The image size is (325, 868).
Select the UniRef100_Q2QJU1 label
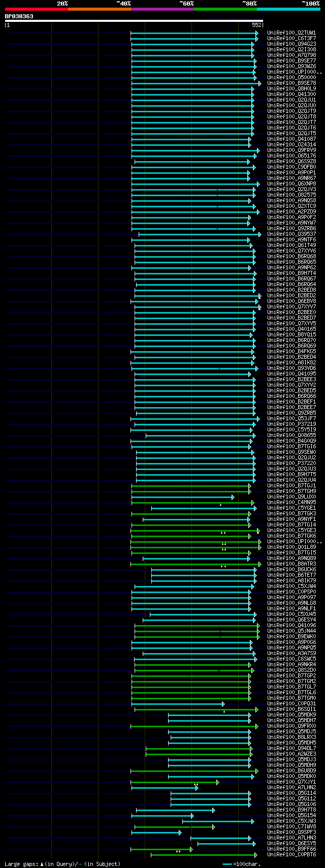291,100
